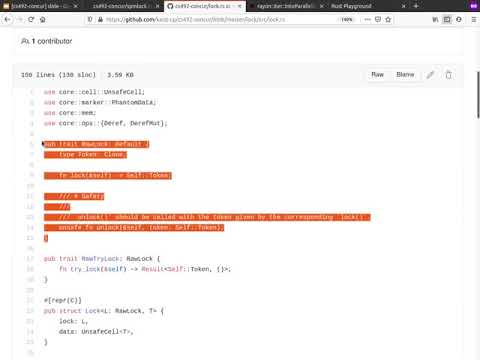This screenshot has height=360, width=480.
Task: Click the tracking protection shield icon
Action: [90, 20]
